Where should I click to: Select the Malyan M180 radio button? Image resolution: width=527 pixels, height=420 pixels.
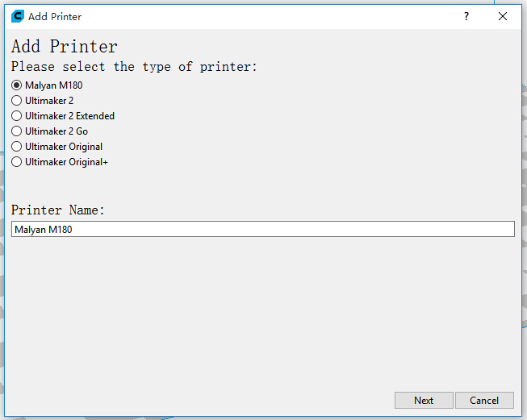coord(17,85)
